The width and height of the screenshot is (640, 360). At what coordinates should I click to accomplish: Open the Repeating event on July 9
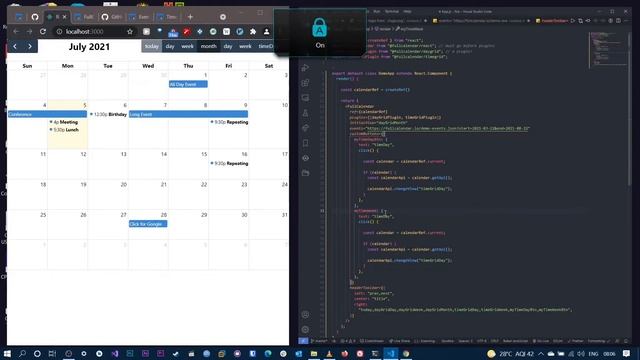click(x=229, y=122)
